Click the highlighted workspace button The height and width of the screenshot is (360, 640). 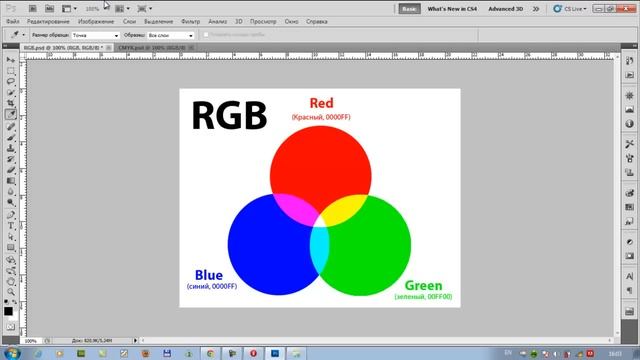tap(409, 9)
